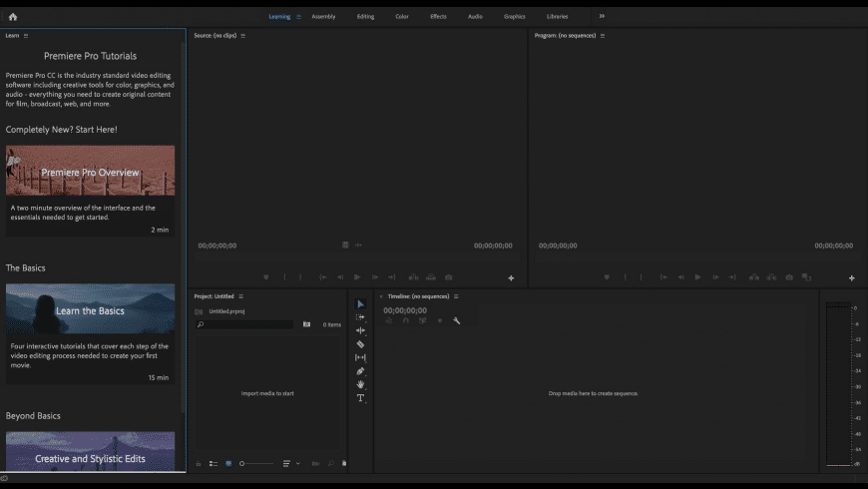Viewport: 868px width, 489px height.
Task: Click the Home icon
Action: (x=13, y=16)
